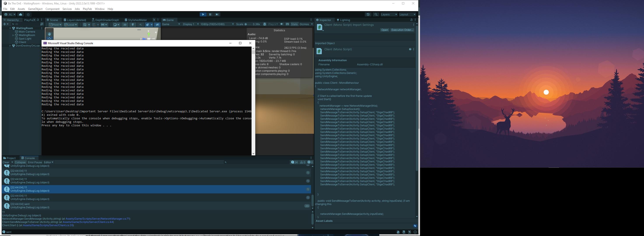Open Client Mono Script help icon
This screenshot has height=236, width=644.
[x=410, y=49]
